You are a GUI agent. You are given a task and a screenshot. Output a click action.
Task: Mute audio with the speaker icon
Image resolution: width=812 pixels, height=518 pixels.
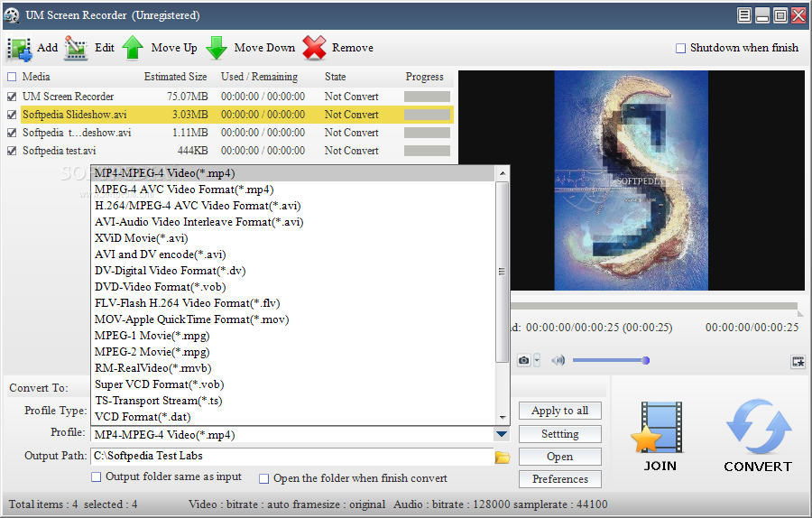pyautogui.click(x=558, y=360)
